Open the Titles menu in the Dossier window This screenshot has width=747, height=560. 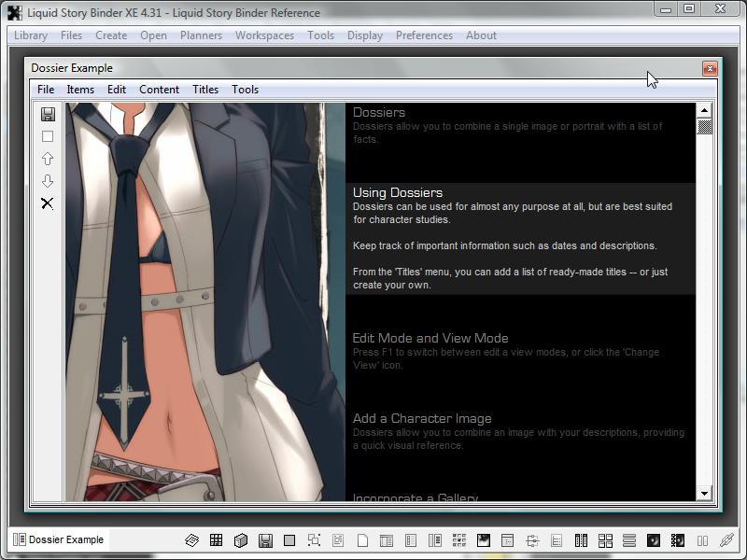coord(205,90)
